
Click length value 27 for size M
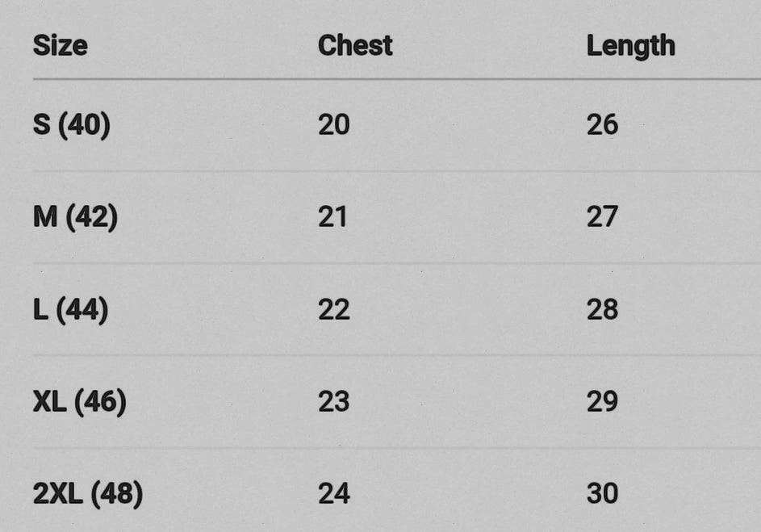tap(602, 217)
